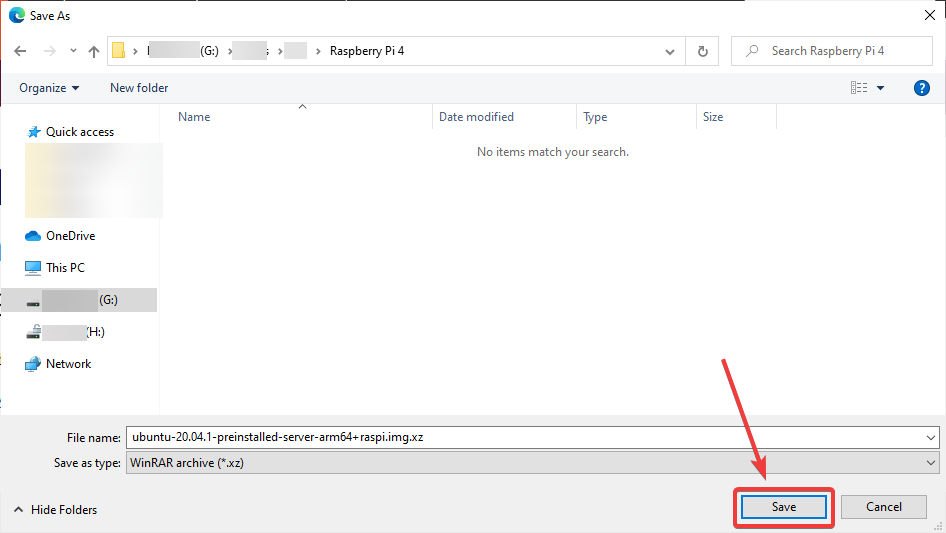Image resolution: width=946 pixels, height=533 pixels.
Task: Click the OneDrive cloud icon
Action: coord(33,236)
